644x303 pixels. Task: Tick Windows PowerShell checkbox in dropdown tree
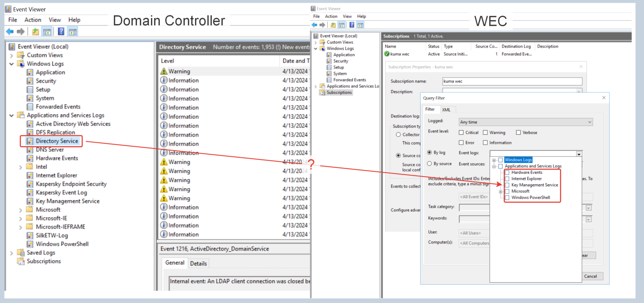pos(507,198)
